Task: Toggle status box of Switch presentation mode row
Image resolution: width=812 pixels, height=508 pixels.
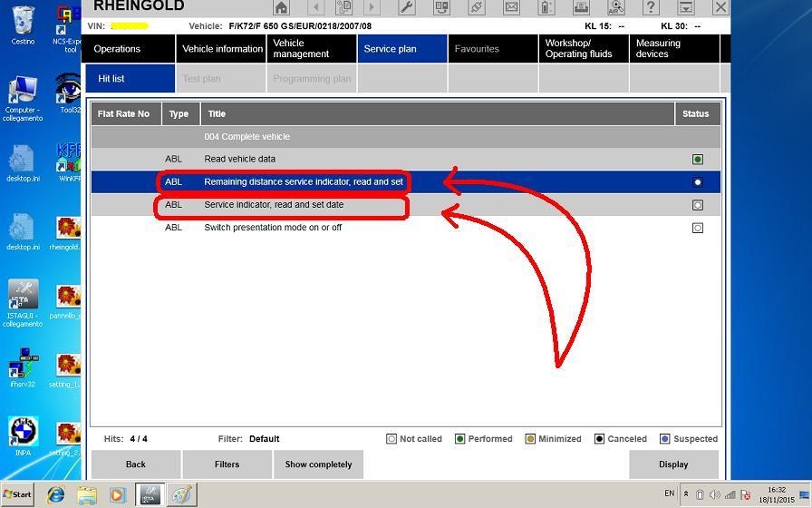Action: [x=698, y=228]
